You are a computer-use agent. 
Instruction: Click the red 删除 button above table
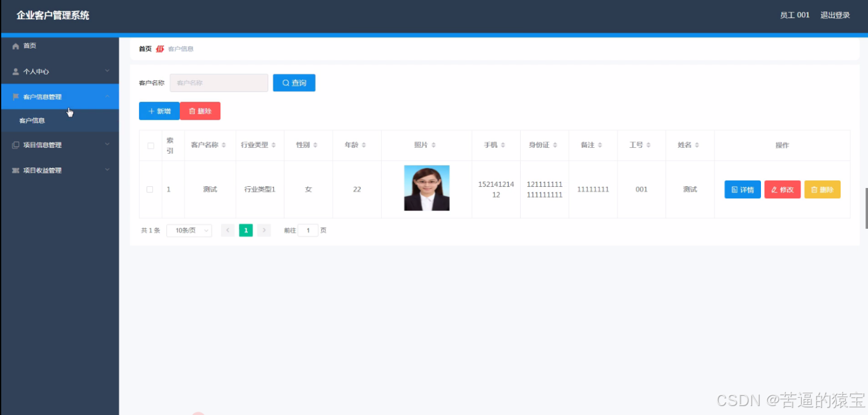tap(200, 111)
